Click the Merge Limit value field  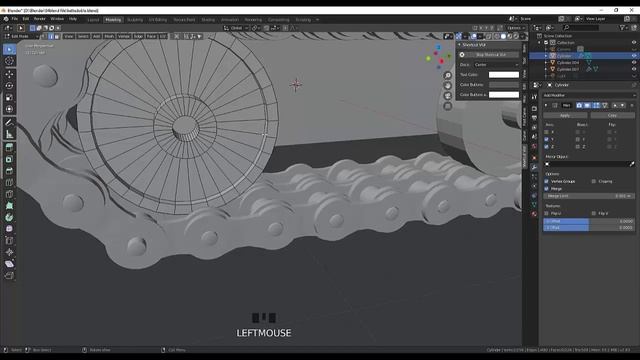(589, 196)
